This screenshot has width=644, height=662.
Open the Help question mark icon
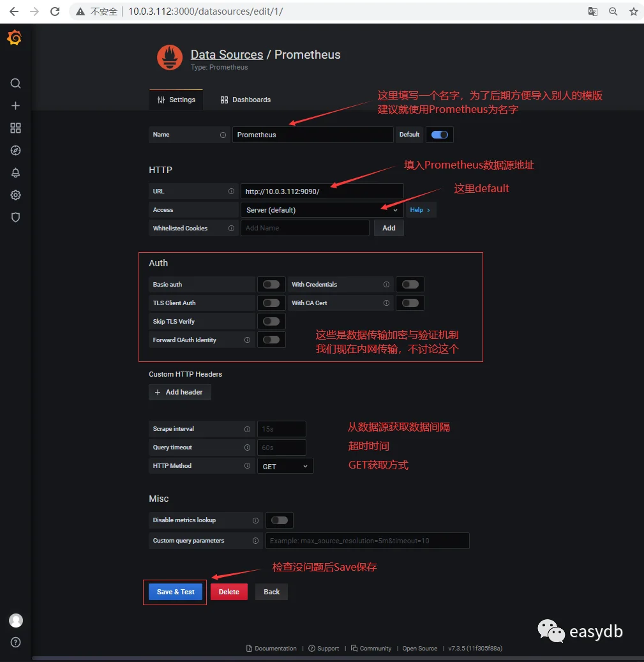pyautogui.click(x=15, y=642)
